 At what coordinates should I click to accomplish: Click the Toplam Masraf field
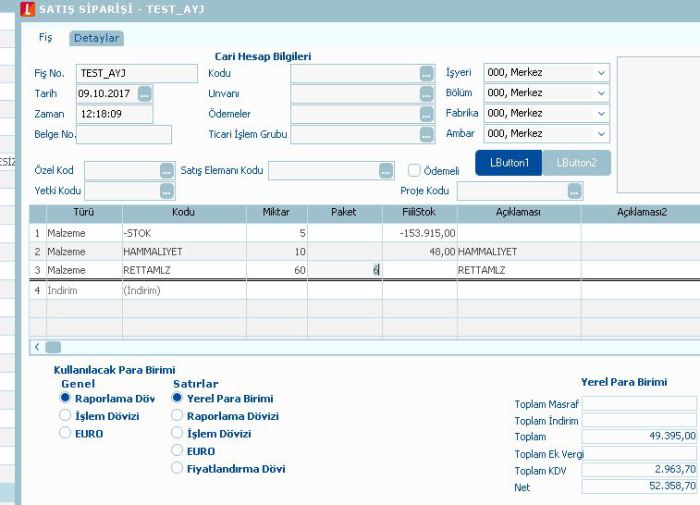point(639,404)
